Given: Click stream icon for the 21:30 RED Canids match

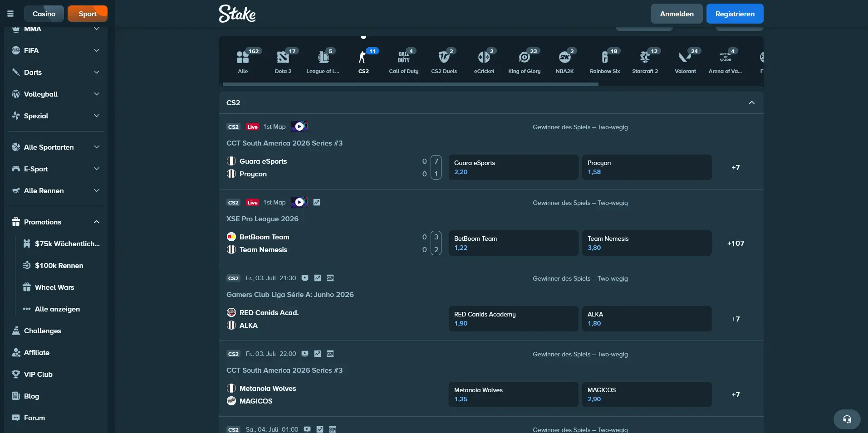Looking at the screenshot, I should point(305,278).
